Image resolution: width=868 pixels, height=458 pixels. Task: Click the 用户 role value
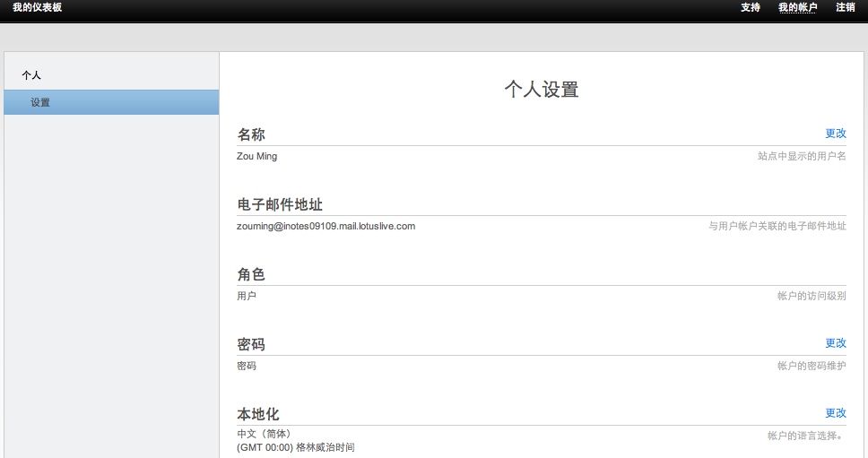point(247,296)
